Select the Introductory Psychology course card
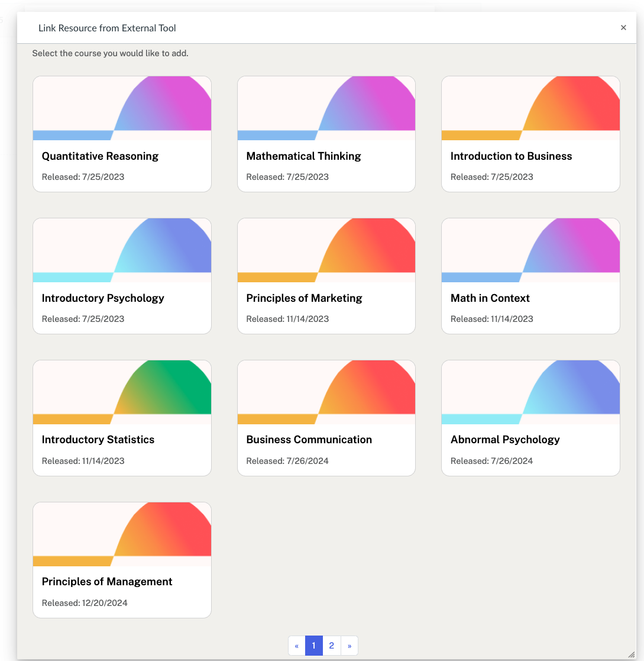Image resolution: width=644 pixels, height=661 pixels. point(122,276)
